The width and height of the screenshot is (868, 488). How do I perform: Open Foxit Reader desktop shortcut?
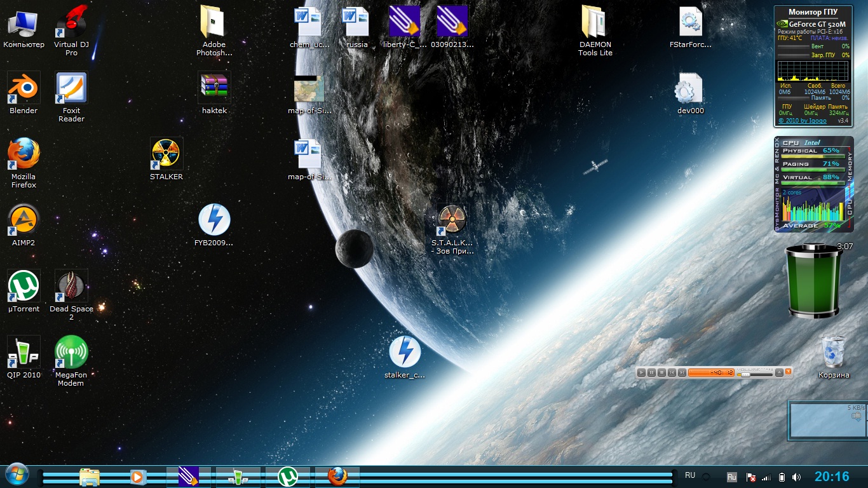click(x=71, y=88)
